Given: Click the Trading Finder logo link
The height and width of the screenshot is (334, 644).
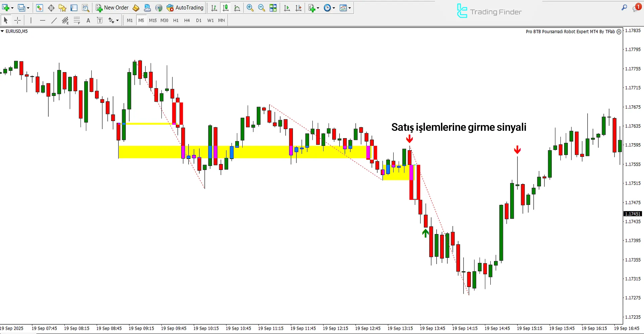Looking at the screenshot, I should 489,12.
